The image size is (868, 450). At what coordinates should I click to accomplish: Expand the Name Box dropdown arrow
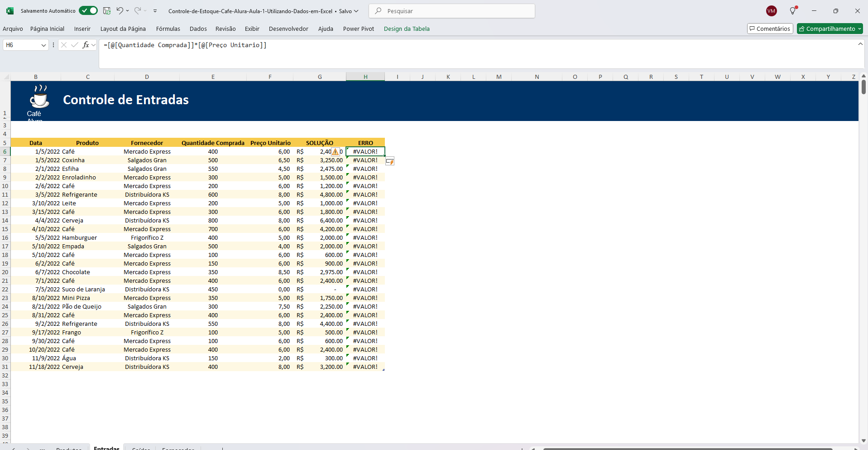(x=43, y=45)
